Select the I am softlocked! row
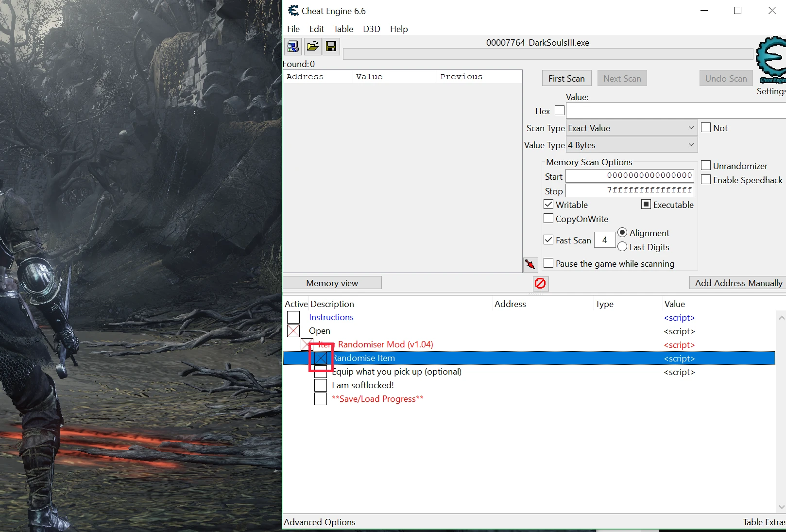The image size is (786, 532). 529,385
